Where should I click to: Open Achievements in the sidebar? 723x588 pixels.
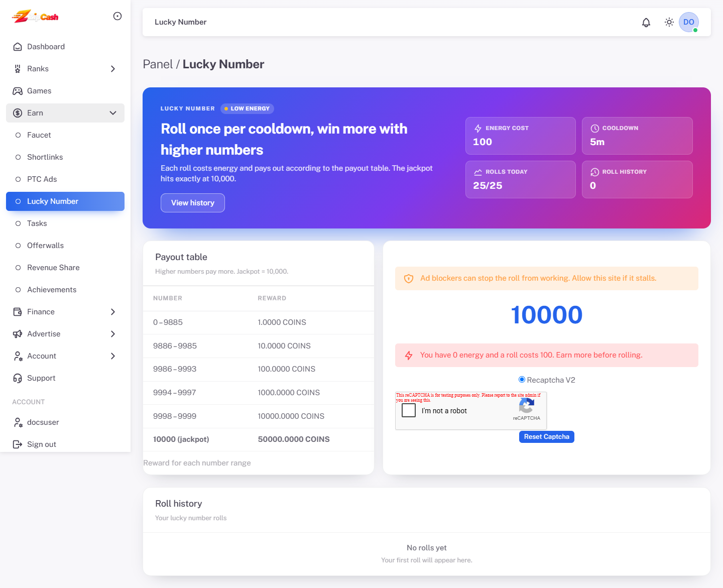point(65,290)
